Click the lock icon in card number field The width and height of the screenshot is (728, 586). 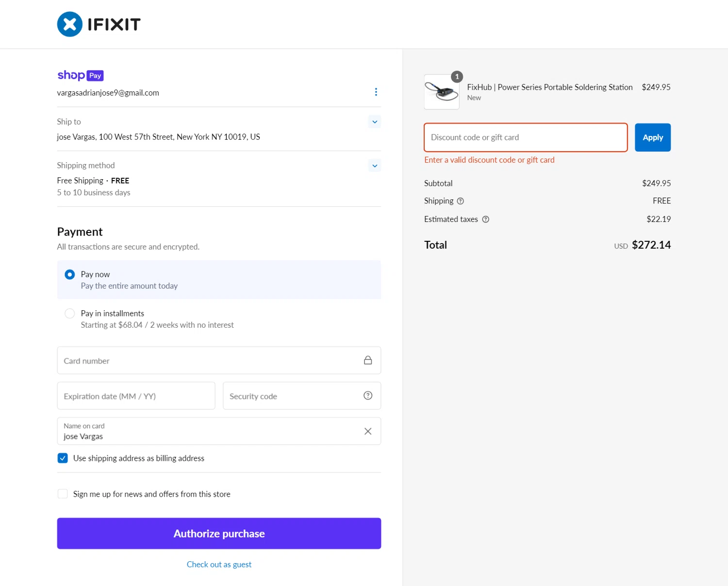point(368,360)
